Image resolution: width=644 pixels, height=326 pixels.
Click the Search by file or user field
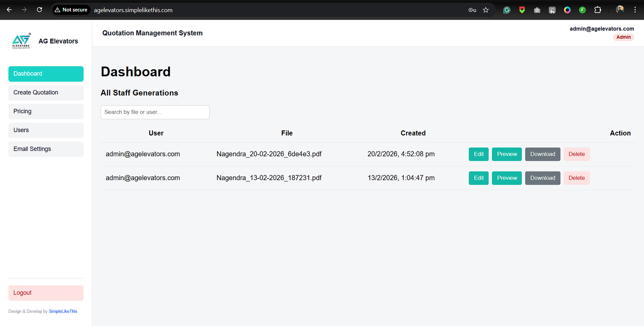coord(155,112)
